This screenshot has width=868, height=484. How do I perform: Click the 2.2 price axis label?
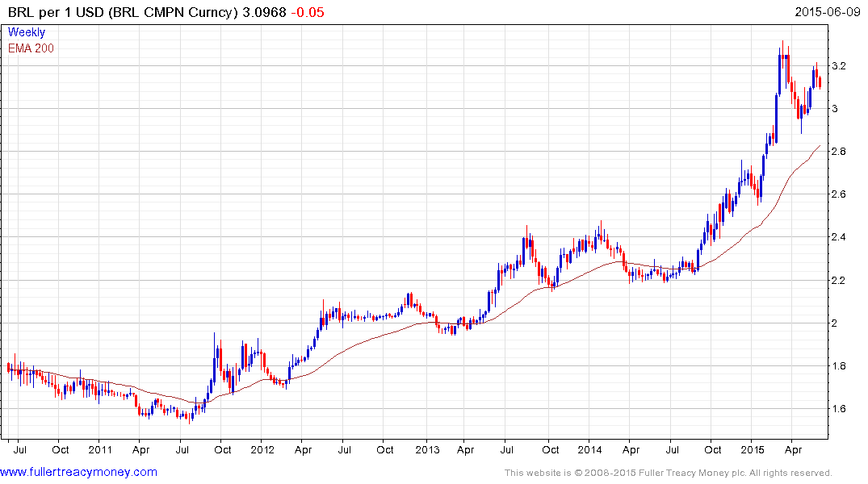click(x=839, y=280)
